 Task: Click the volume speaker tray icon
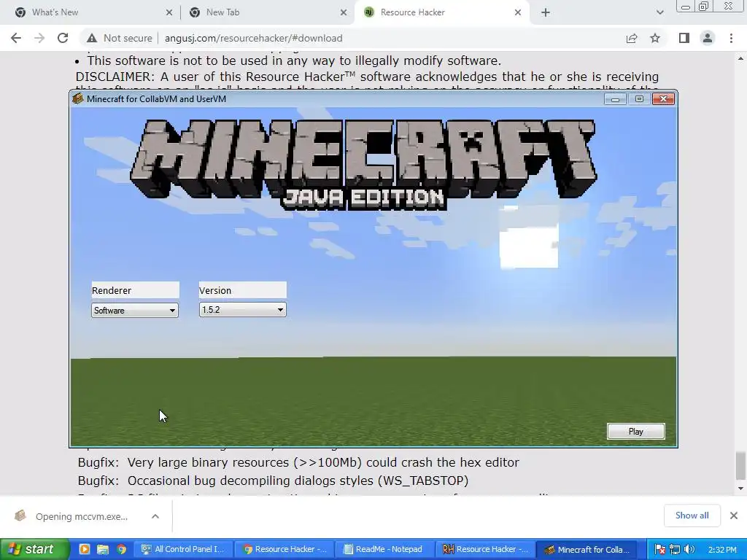click(x=689, y=550)
